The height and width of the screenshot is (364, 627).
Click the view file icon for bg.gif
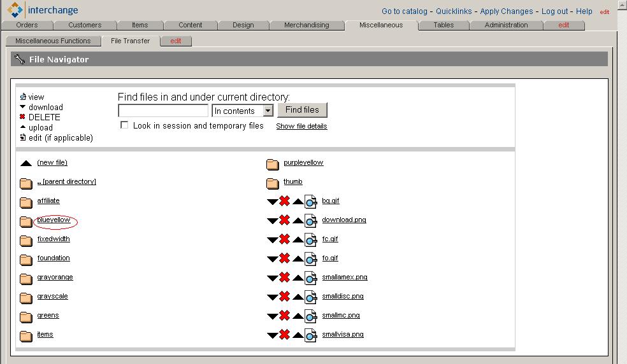(311, 202)
